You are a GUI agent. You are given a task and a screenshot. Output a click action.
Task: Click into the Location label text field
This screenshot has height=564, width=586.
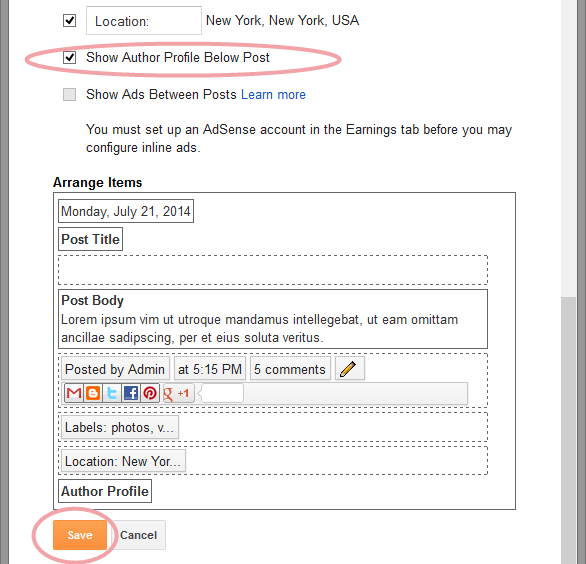pos(144,21)
